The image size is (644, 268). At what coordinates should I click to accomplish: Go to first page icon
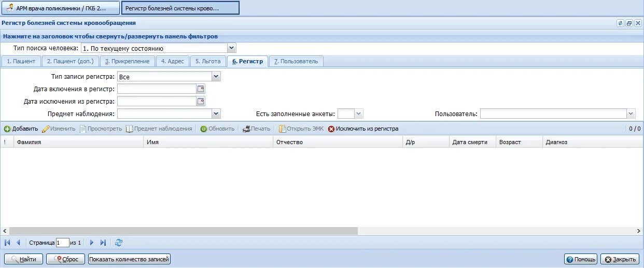click(7, 242)
